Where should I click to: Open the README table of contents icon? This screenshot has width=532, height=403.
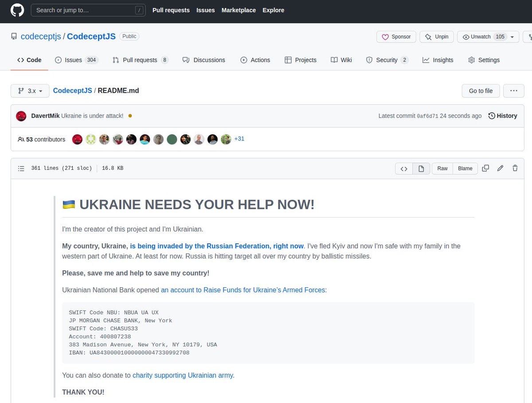click(21, 168)
